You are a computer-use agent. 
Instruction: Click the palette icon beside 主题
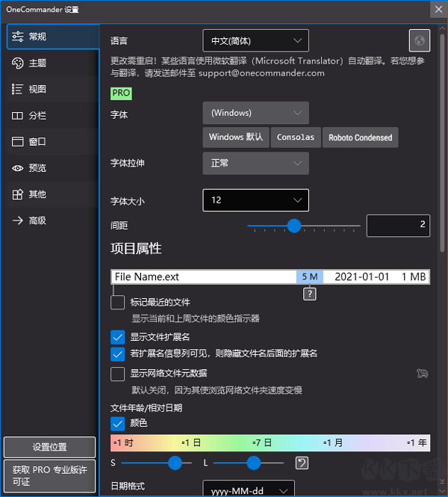(18, 63)
